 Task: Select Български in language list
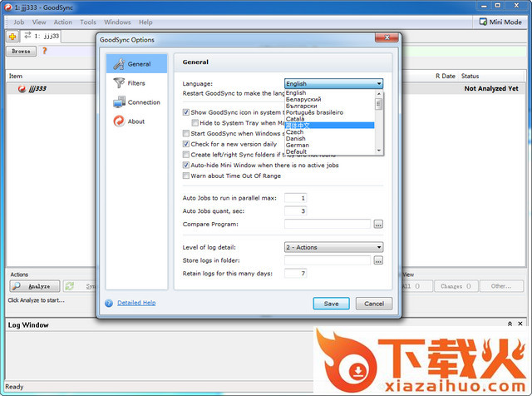[x=329, y=106]
